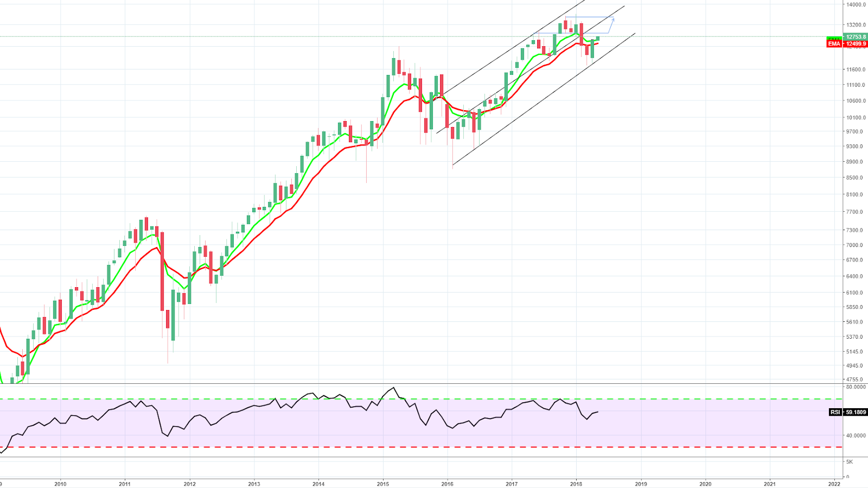
Task: Select the 2022 time axis label
Action: 834,484
